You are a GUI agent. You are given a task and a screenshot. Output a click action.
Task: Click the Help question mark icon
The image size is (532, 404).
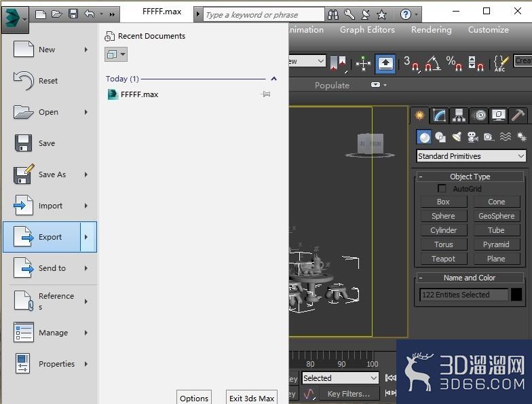(x=406, y=14)
